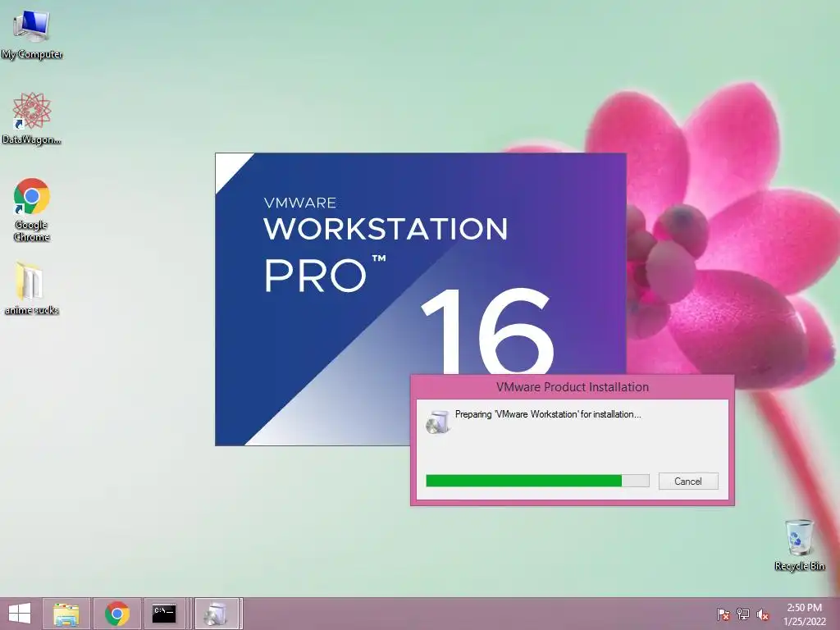The height and width of the screenshot is (630, 840).
Task: Click the green installation progress bar
Action: (x=537, y=481)
